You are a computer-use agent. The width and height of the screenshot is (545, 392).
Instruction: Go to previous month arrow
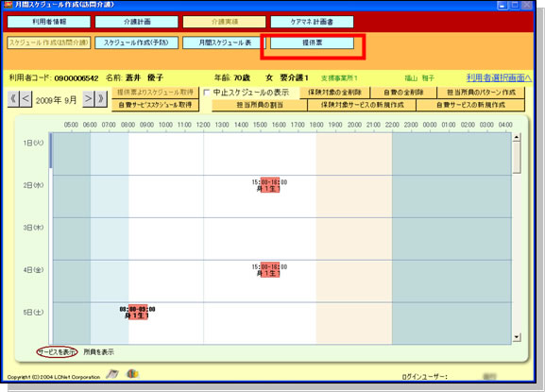point(26,99)
